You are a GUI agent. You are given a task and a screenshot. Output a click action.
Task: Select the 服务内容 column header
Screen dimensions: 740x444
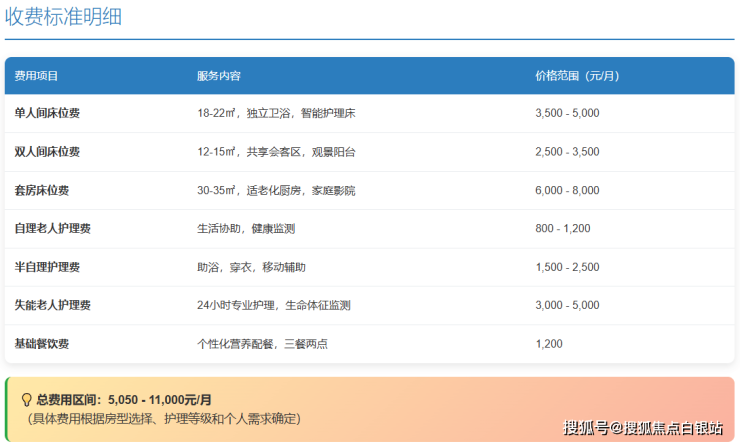tap(219, 76)
